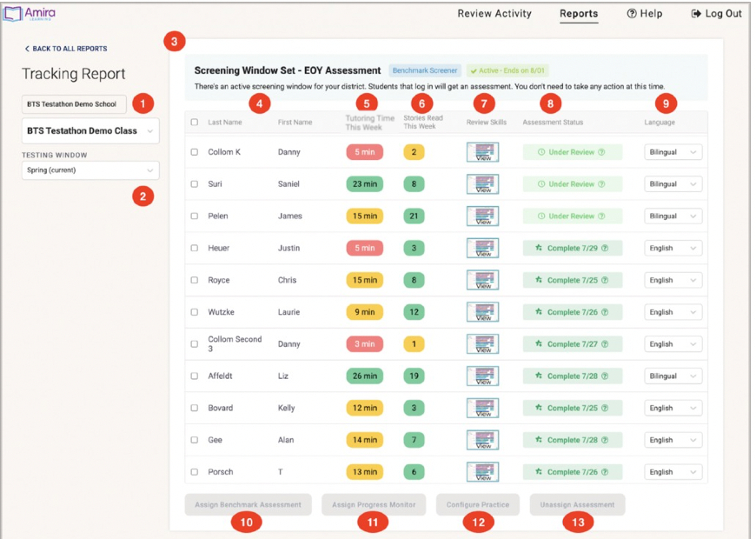The image size is (756, 539).
Task: Click the Log Out door icon
Action: [x=694, y=13]
